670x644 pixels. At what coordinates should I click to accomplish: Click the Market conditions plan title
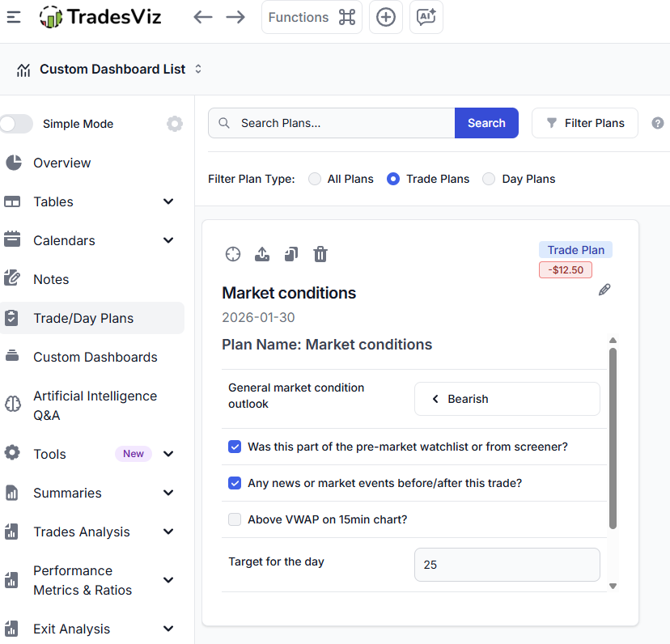289,293
